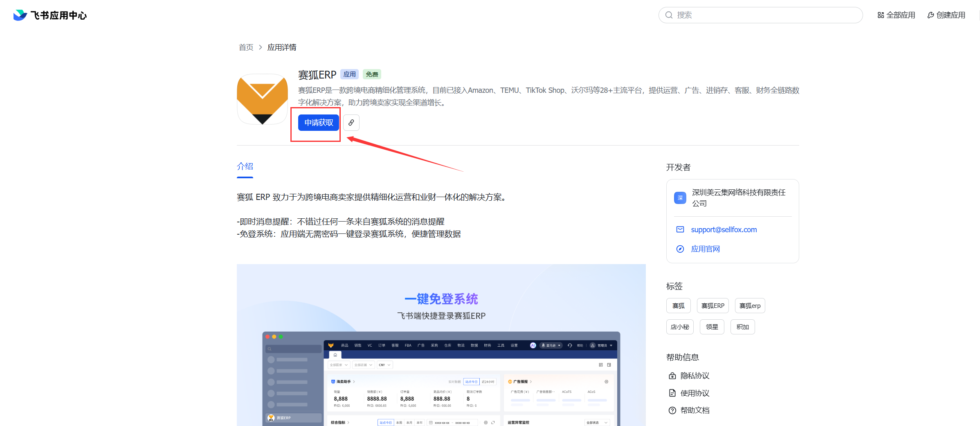This screenshot has height=426, width=980.
Task: Select the 赛狐ERP tag
Action: click(x=713, y=306)
